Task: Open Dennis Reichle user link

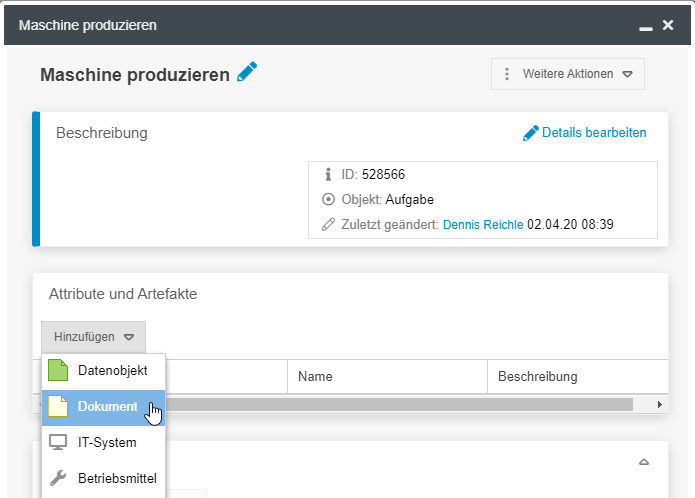Action: coord(483,225)
